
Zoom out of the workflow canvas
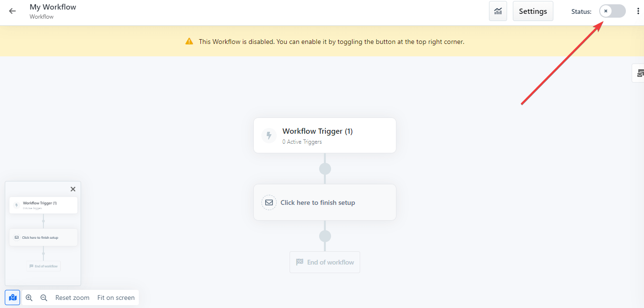pyautogui.click(x=43, y=297)
